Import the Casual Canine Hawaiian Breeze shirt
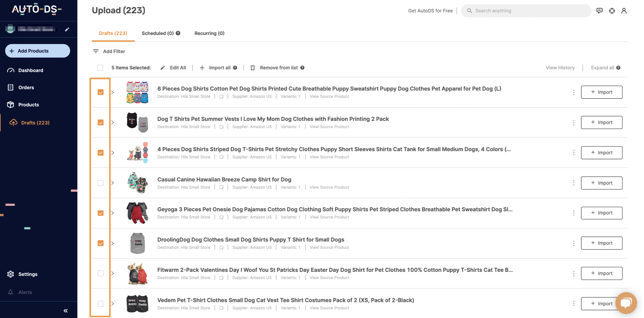The image size is (644, 318). [x=601, y=183]
